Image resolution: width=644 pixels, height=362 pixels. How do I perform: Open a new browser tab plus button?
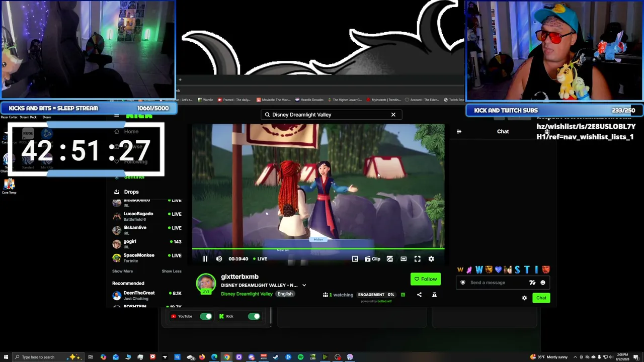(180, 79)
